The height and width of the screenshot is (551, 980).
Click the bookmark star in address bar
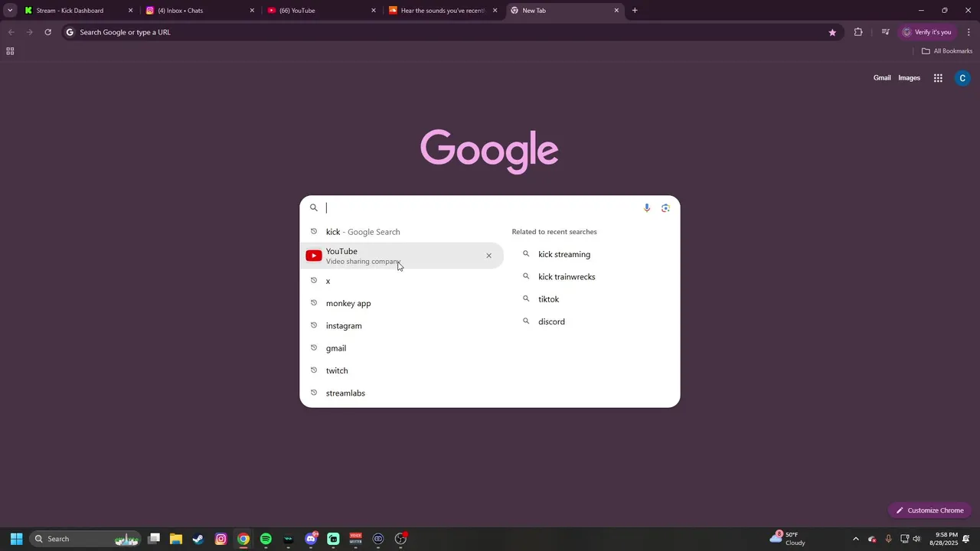(832, 32)
